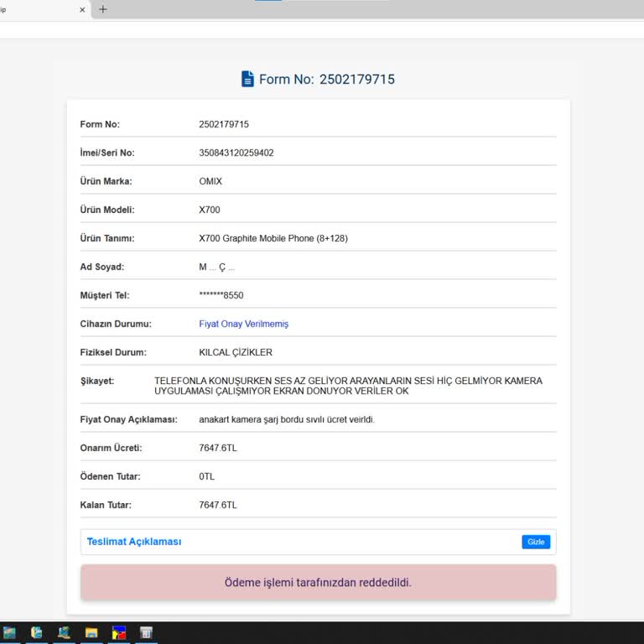Open the second taskbar application icon
The width and height of the screenshot is (644, 644).
(37, 632)
